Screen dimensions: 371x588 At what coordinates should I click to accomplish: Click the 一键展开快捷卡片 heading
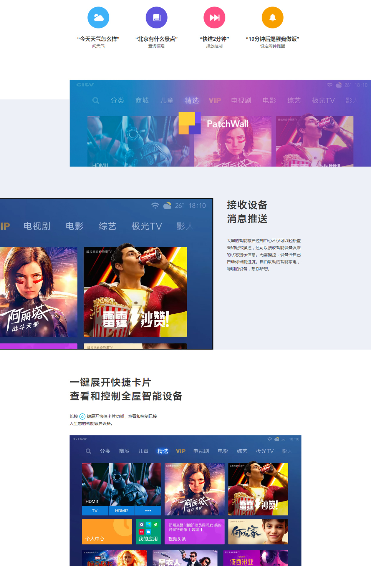110,382
